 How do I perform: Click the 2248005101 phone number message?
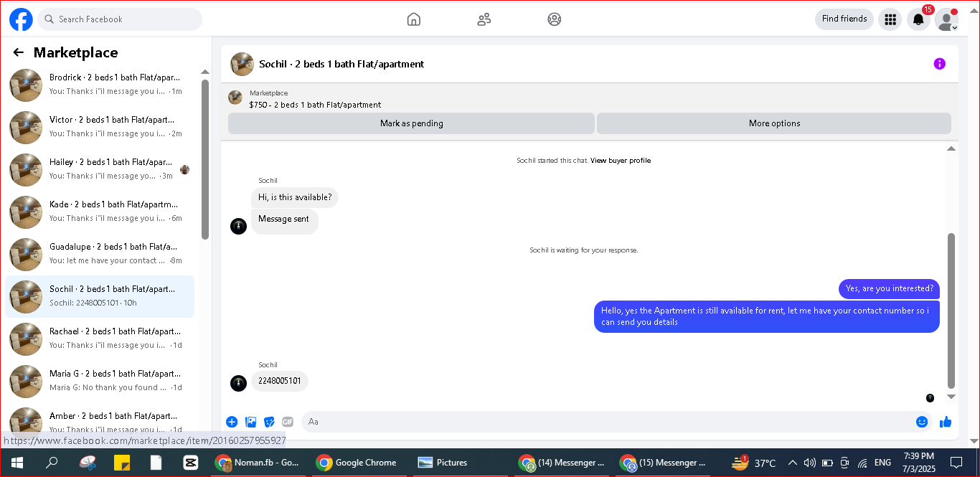280,381
